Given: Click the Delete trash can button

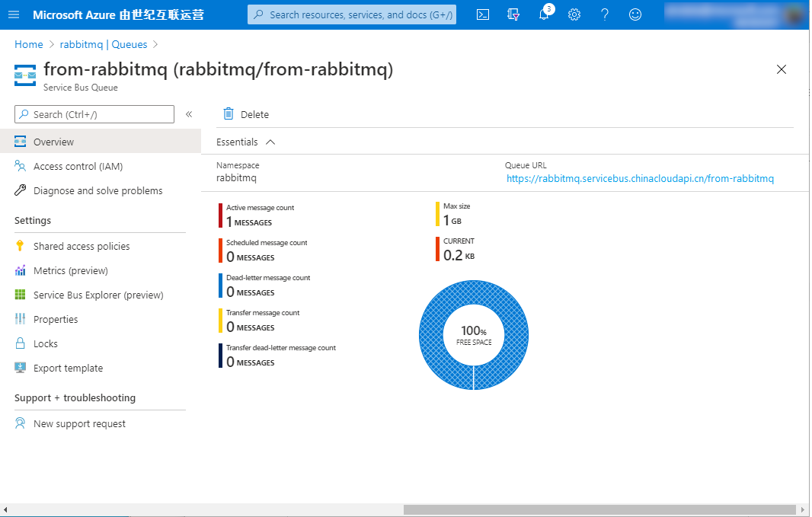Looking at the screenshot, I should coord(245,114).
